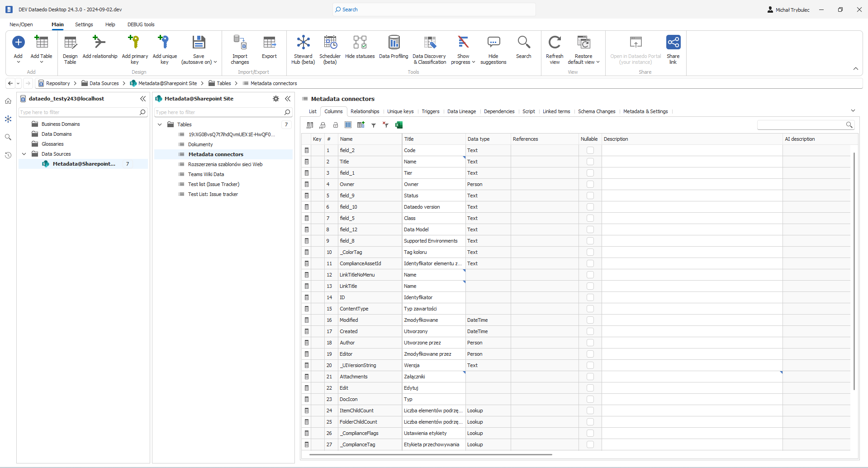The image size is (868, 468).
Task: Click repository filter input field
Action: click(x=83, y=112)
